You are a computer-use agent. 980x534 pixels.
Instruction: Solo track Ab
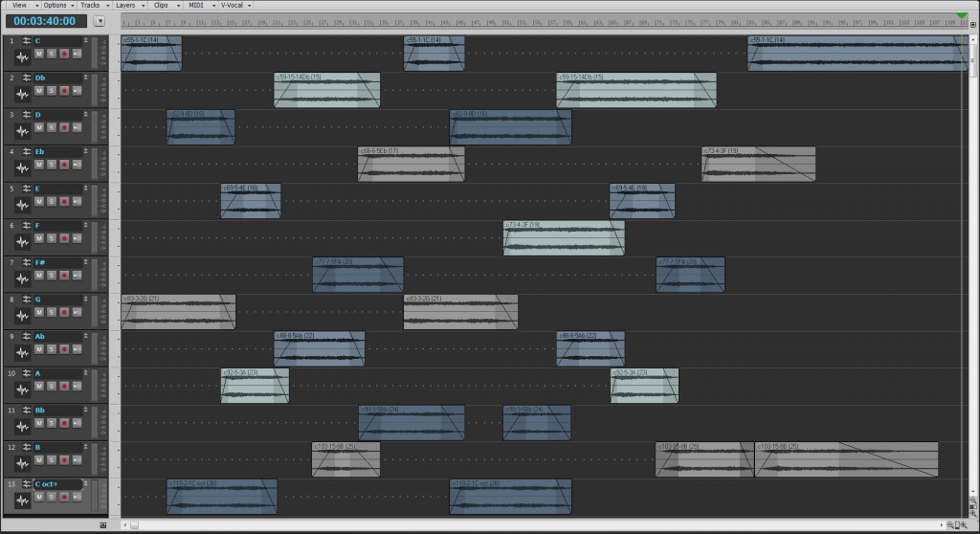pyautogui.click(x=52, y=348)
